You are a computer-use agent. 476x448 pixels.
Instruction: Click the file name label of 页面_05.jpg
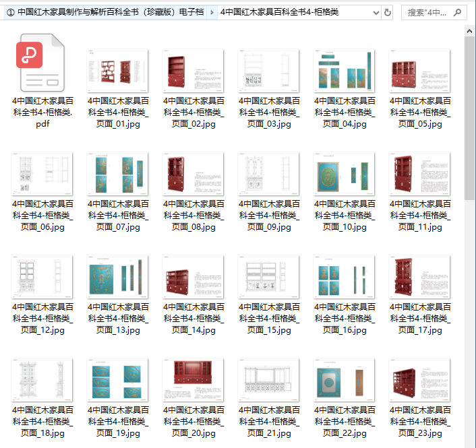pyautogui.click(x=420, y=113)
